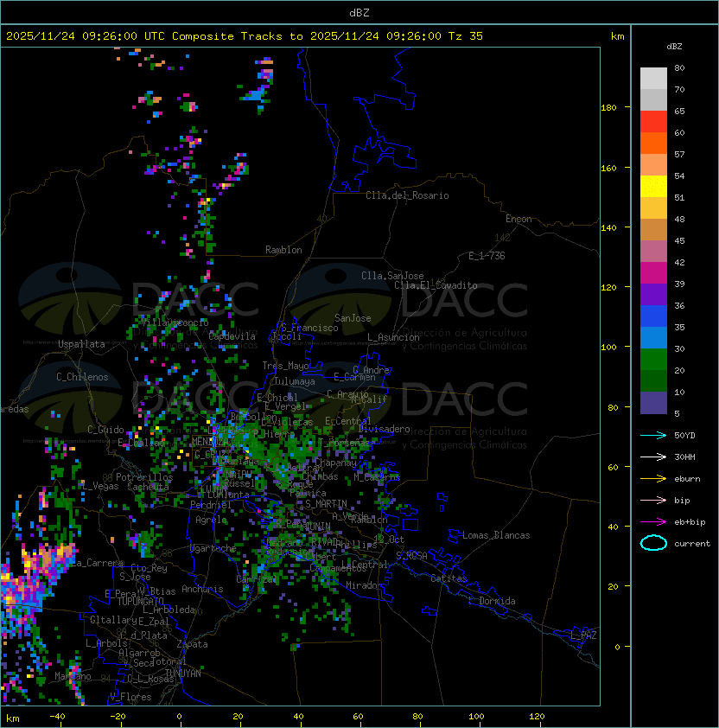
Task: Click the '180' tick on right axis
Action: [x=608, y=107]
